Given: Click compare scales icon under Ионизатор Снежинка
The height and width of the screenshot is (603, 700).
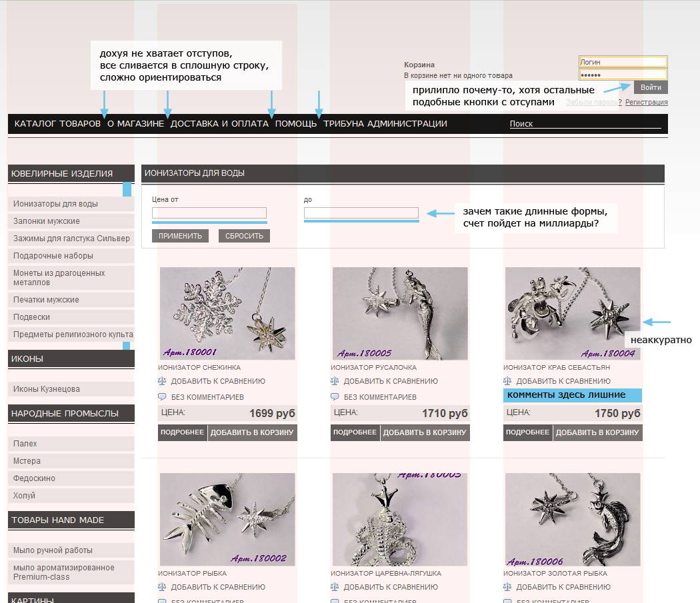Looking at the screenshot, I should (162, 381).
